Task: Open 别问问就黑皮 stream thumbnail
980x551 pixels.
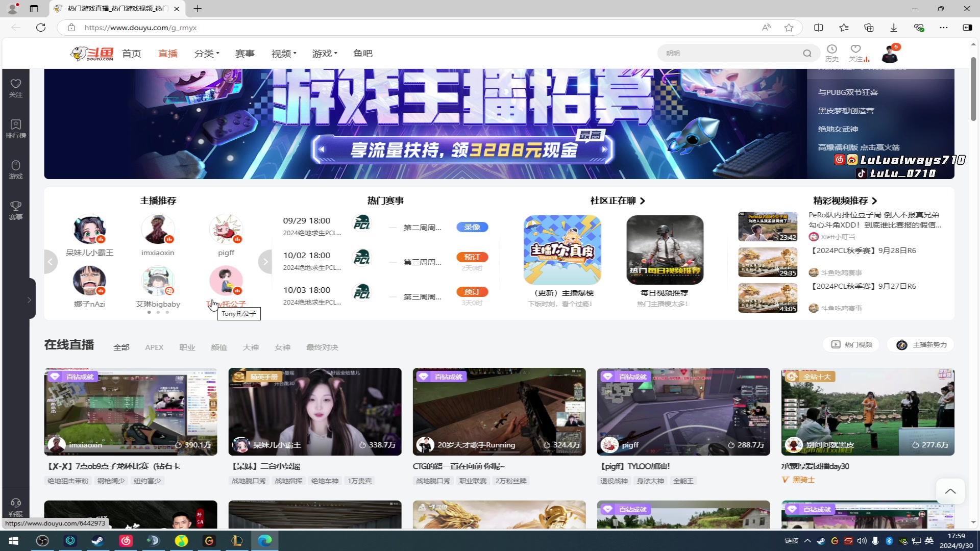Action: (868, 412)
